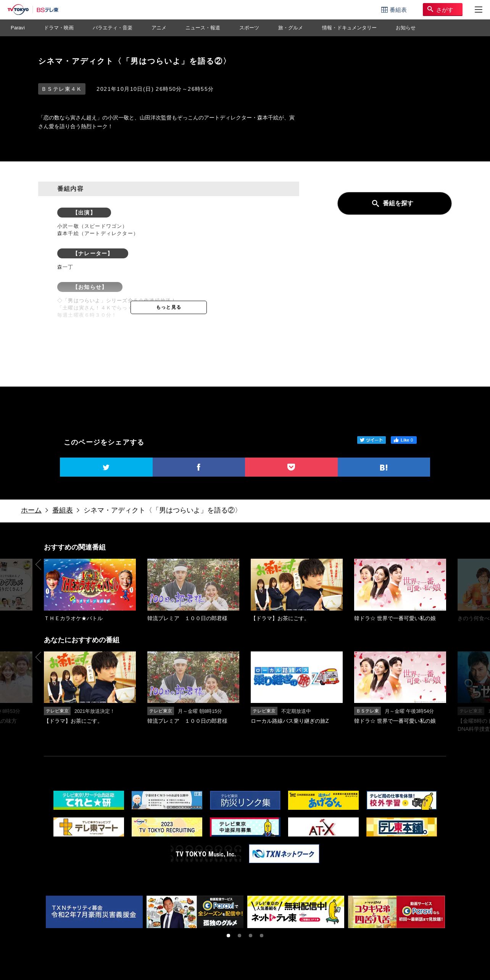
Task: Open TV TOKYO Music, Inc. banner
Action: click(206, 854)
